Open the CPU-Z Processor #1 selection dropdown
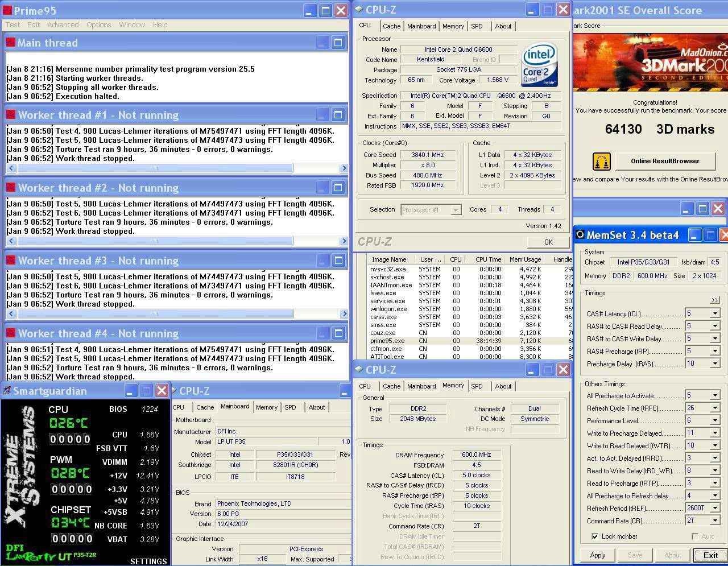The width and height of the screenshot is (728, 566). (456, 210)
